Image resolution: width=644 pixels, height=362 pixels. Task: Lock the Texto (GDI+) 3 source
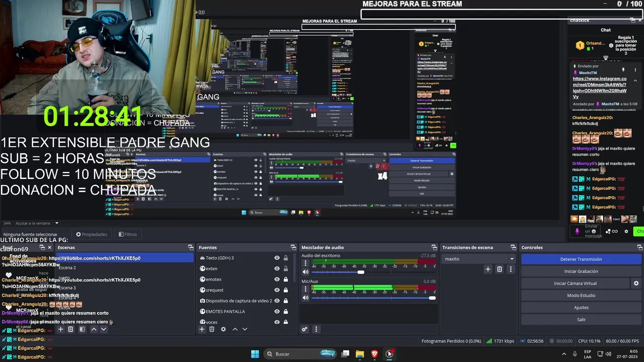[x=286, y=258]
